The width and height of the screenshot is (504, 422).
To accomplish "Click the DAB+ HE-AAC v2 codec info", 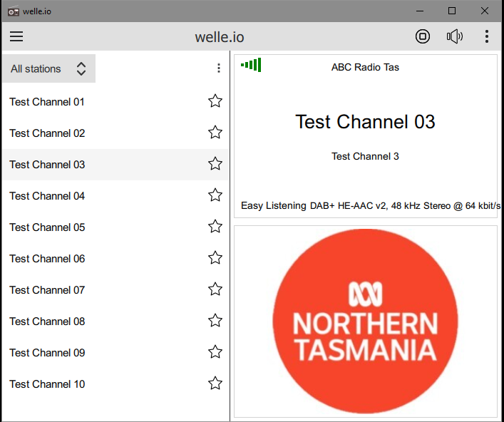I will pos(406,206).
